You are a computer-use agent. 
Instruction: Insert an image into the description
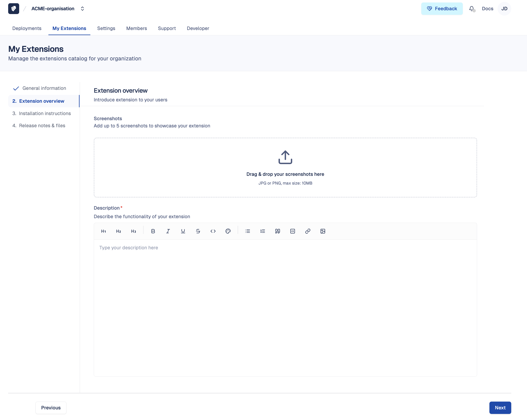click(323, 231)
